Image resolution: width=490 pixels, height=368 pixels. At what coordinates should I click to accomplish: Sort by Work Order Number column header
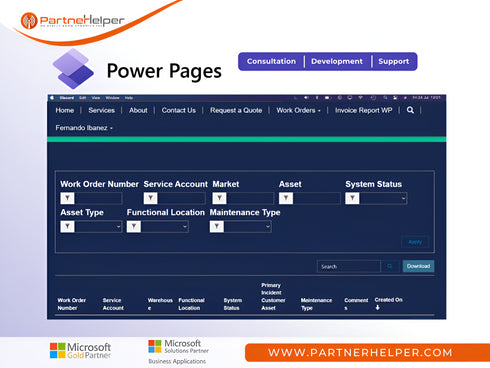[x=72, y=304]
